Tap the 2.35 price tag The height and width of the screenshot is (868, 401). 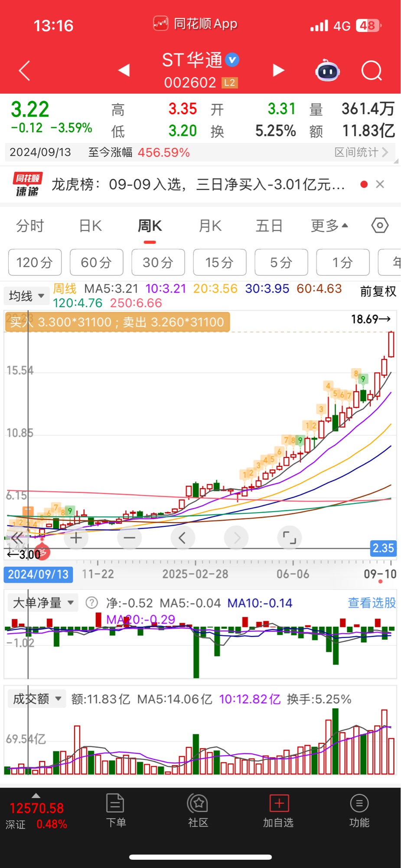point(383,548)
